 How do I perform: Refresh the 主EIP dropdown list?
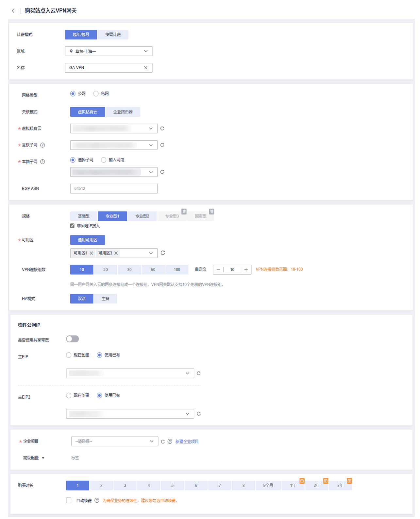pyautogui.click(x=199, y=373)
